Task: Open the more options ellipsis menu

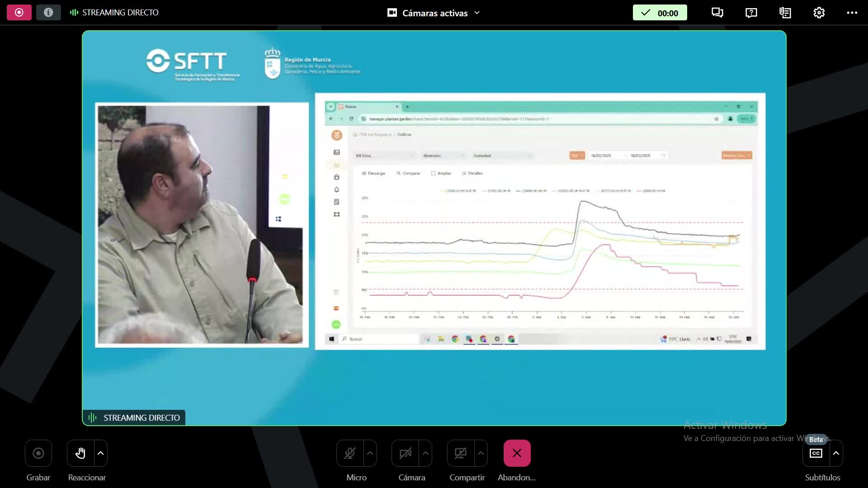Action: tap(852, 13)
